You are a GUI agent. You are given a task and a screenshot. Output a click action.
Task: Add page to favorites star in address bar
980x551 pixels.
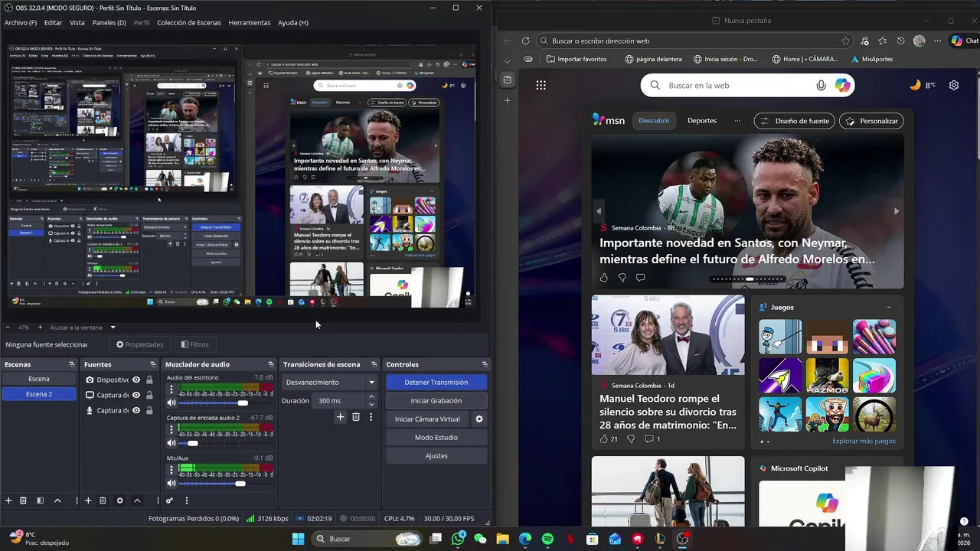pyautogui.click(x=845, y=41)
